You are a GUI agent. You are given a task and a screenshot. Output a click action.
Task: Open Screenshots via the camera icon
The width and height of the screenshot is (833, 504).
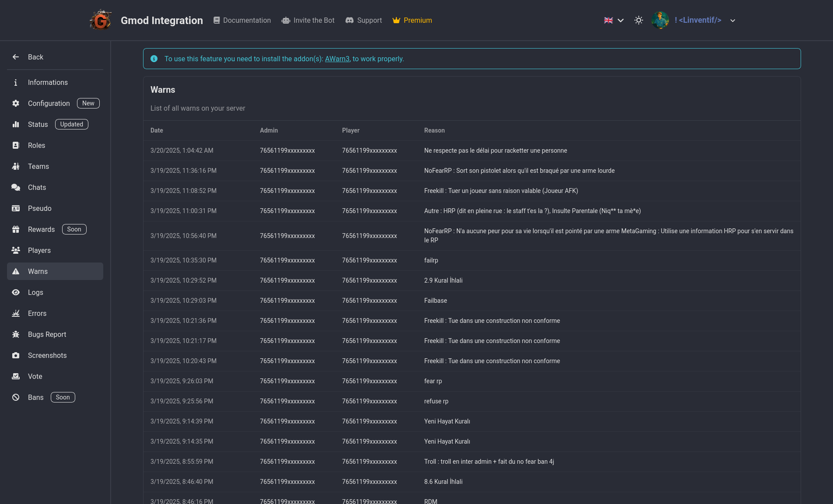pos(16,355)
